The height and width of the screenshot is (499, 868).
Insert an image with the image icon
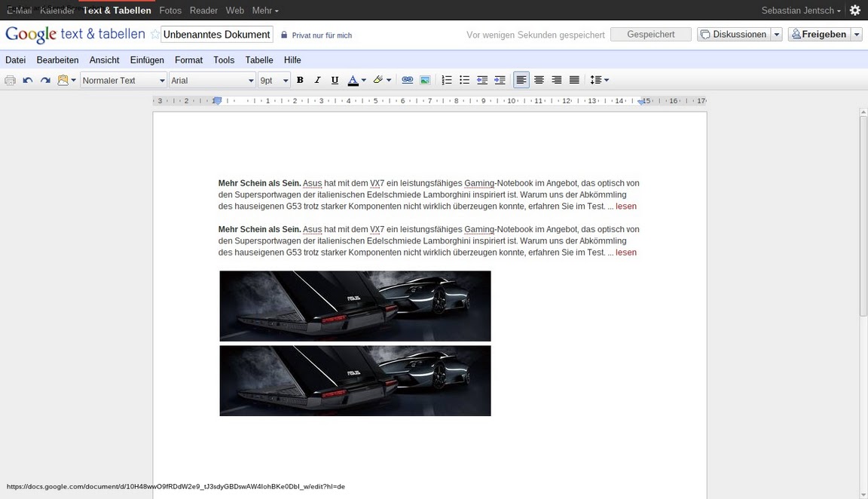pyautogui.click(x=425, y=80)
